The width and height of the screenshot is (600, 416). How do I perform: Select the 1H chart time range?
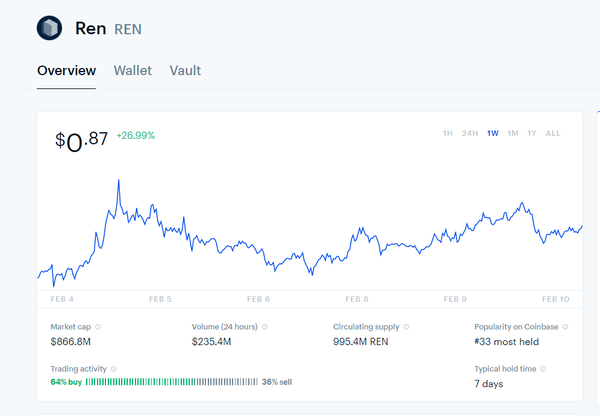(x=448, y=133)
